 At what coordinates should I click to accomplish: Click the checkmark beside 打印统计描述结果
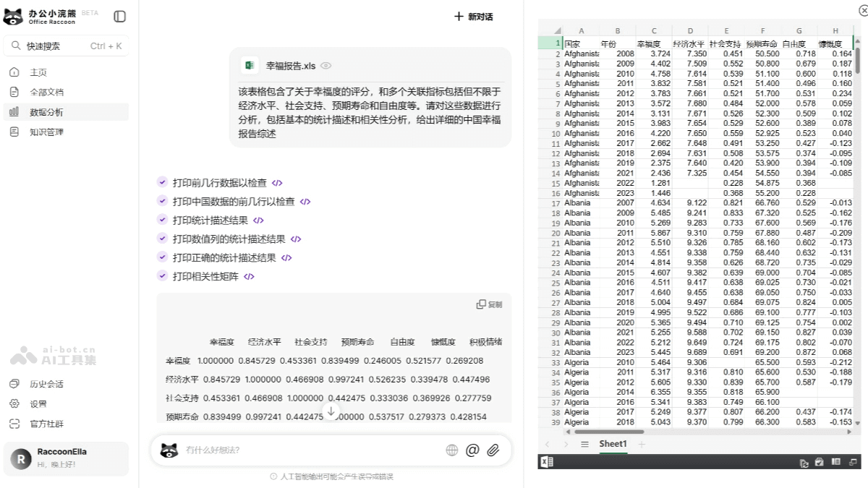click(x=162, y=220)
